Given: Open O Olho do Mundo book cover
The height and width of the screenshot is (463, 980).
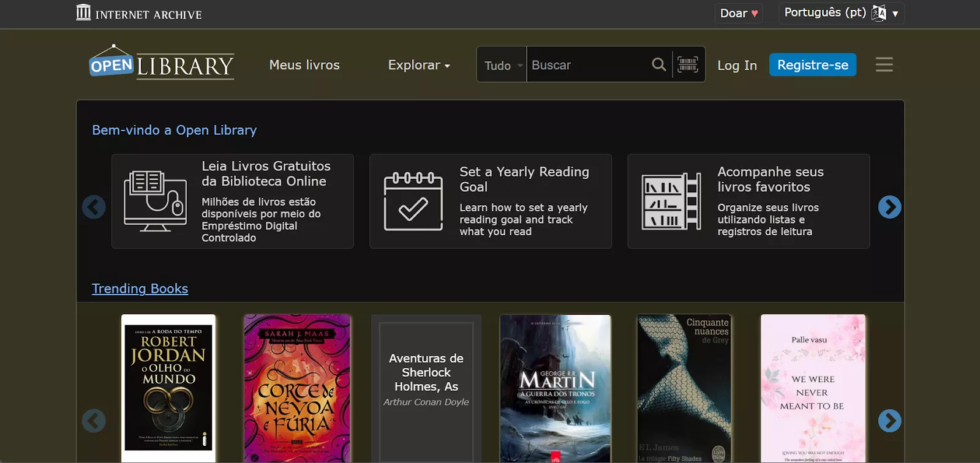Looking at the screenshot, I should [x=168, y=388].
